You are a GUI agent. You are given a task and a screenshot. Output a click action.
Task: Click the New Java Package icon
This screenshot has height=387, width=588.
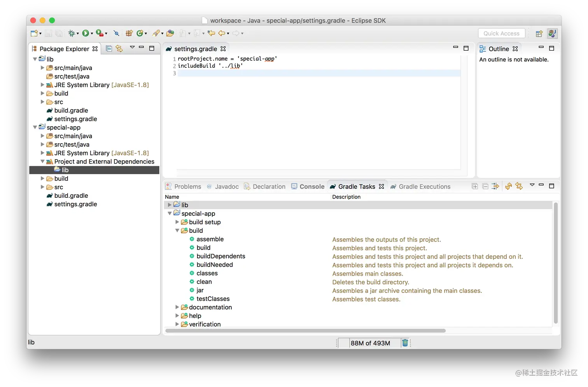(x=129, y=33)
